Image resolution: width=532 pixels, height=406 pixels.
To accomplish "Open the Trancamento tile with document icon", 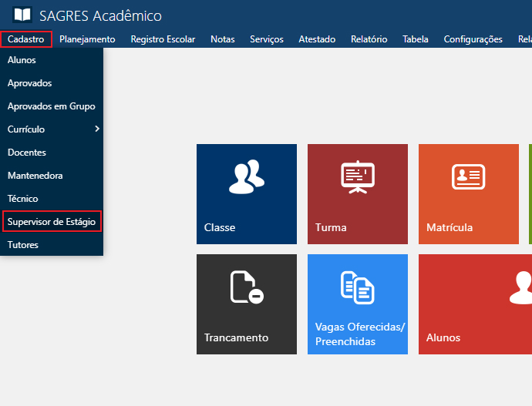I will [247, 304].
